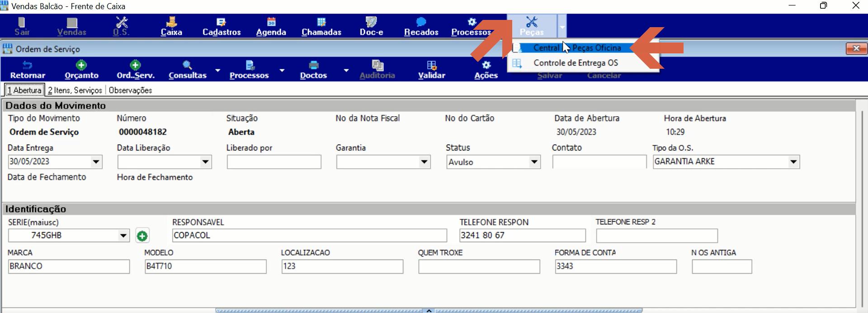Expand the Consultas dropdown arrow
The width and height of the screenshot is (868, 313).
pos(218,70)
